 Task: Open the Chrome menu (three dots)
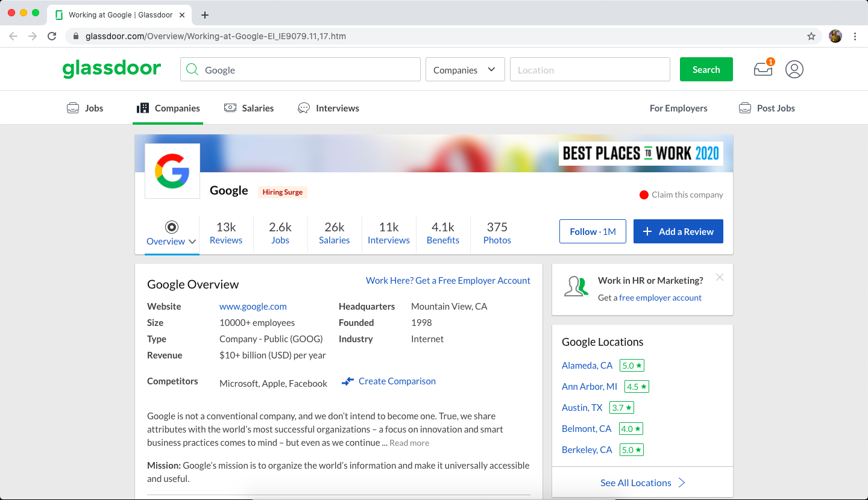pos(855,36)
